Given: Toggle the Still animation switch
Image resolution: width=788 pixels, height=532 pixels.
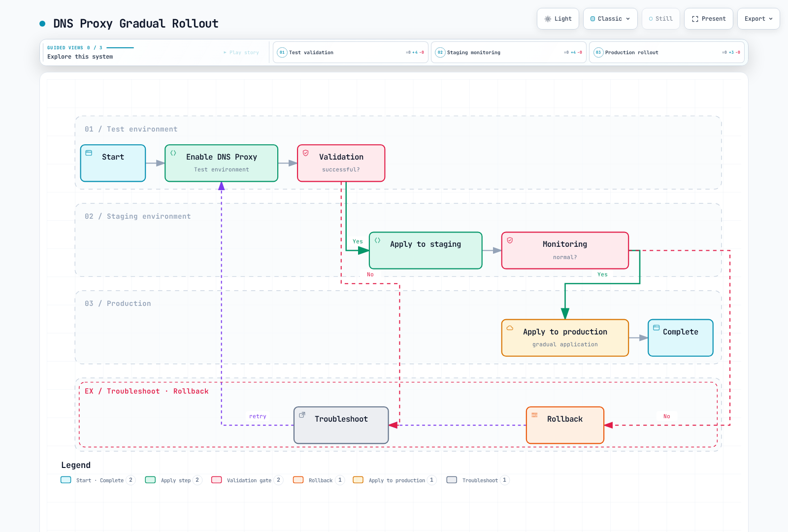Looking at the screenshot, I should click(661, 19).
